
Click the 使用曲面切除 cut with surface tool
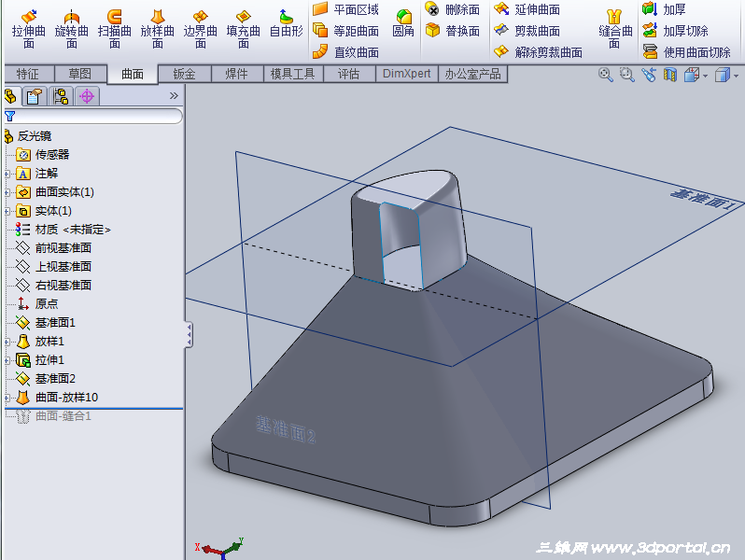(686, 51)
